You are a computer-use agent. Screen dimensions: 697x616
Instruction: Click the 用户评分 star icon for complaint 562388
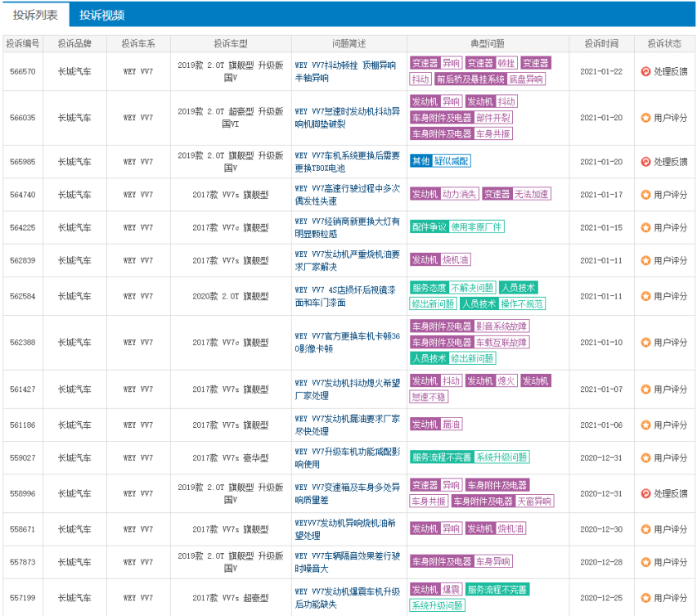[645, 343]
